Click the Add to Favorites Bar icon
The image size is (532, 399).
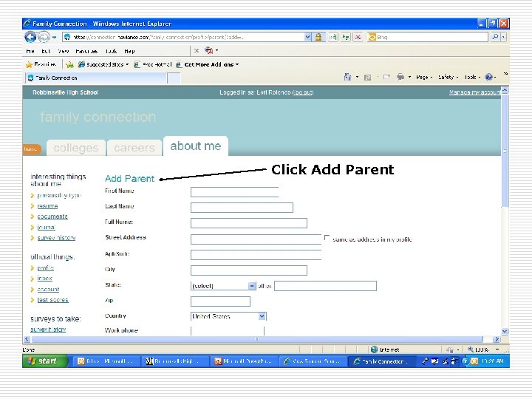click(69, 64)
